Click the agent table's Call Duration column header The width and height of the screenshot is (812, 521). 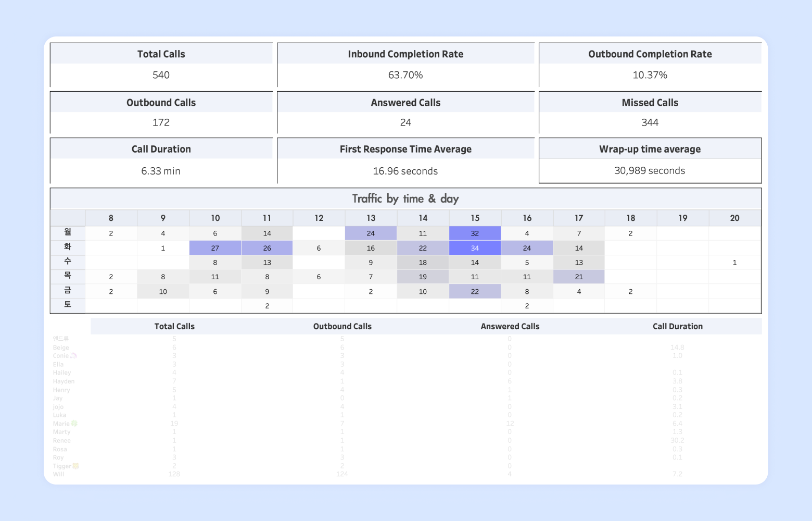[x=677, y=327]
